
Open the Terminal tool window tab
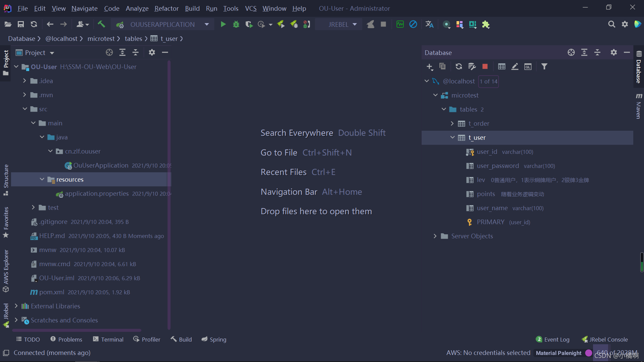[x=108, y=340]
